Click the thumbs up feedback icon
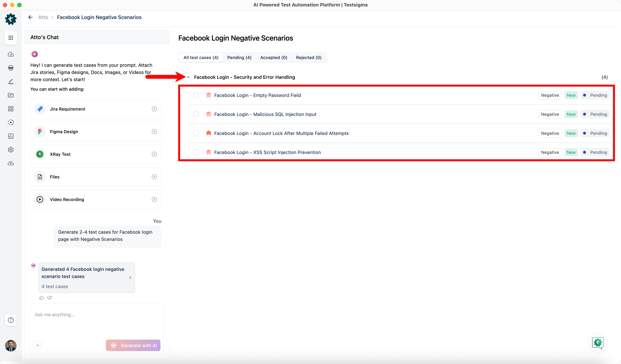Screen dimensions: 621x364 [x=41, y=298]
